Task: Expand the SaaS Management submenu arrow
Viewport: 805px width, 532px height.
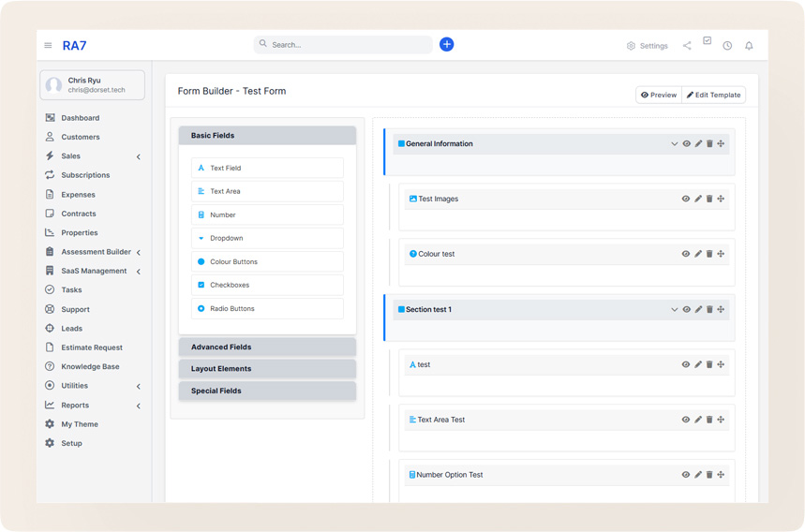Action: 139,272
